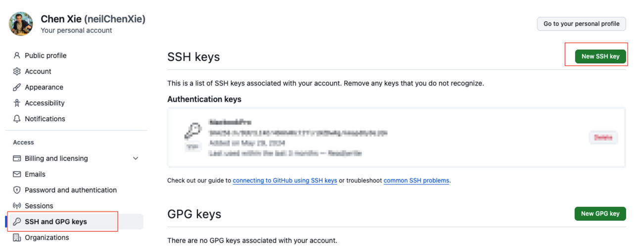Image resolution: width=644 pixels, height=246 pixels.
Task: Click the Billing credit card icon
Action: coord(17,158)
